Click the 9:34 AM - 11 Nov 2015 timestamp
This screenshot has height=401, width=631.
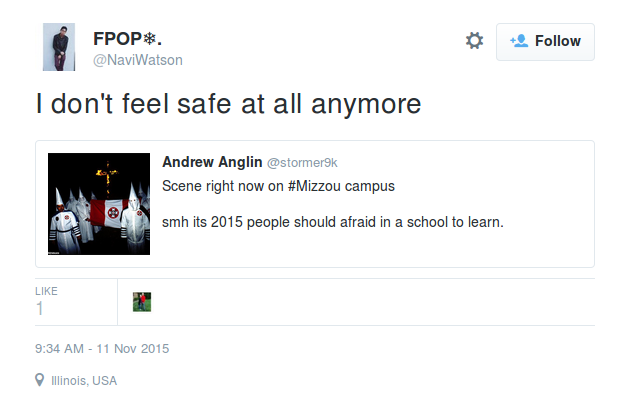[102, 349]
